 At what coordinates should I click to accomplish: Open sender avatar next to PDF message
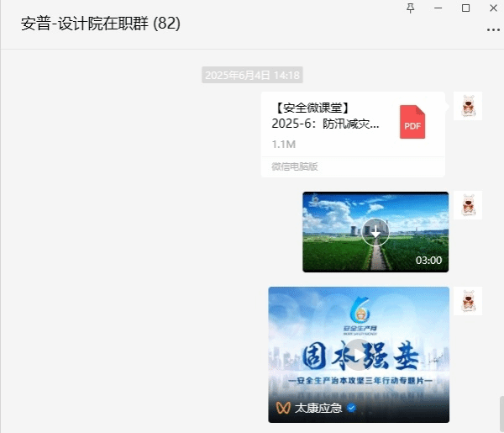coord(468,106)
